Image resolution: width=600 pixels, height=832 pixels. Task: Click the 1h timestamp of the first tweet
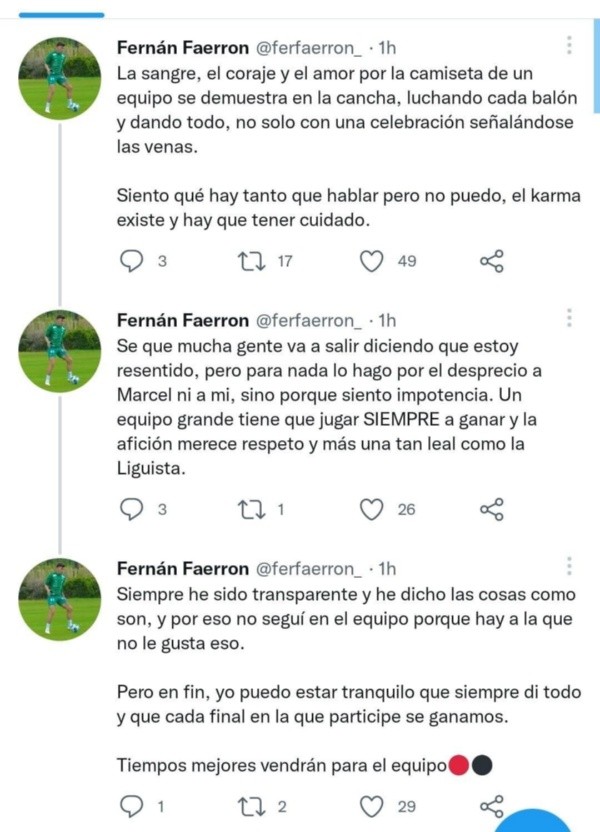(x=389, y=44)
